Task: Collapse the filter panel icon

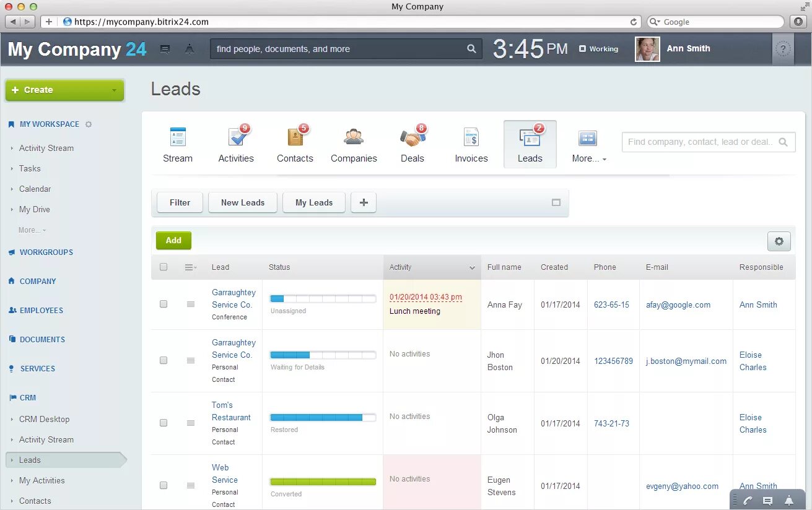Action: [x=556, y=202]
